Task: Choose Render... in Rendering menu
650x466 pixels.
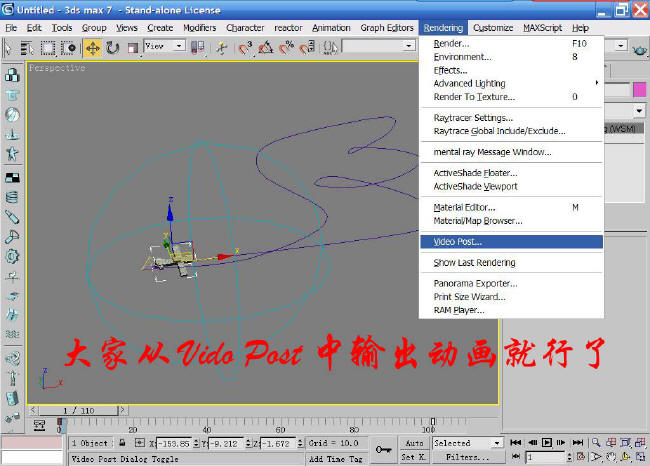Action: pos(511,44)
